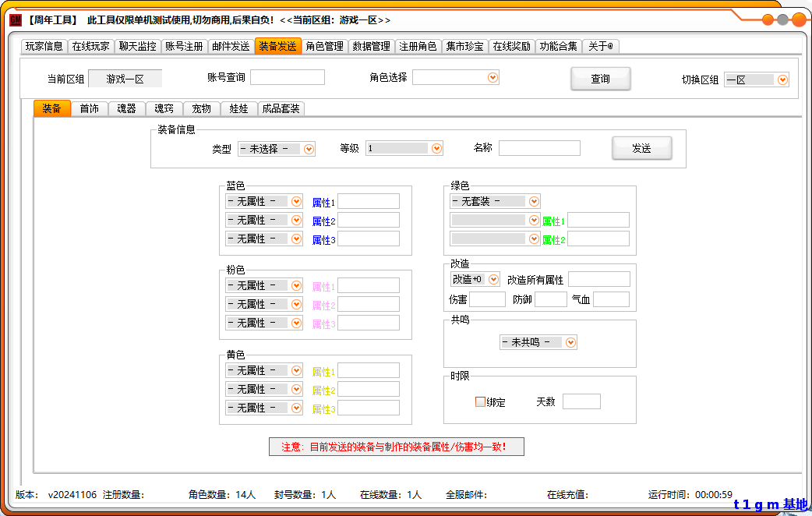Click arrow icon of first 蓝色 attribute selector
This screenshot has width=812, height=516.
coord(296,201)
